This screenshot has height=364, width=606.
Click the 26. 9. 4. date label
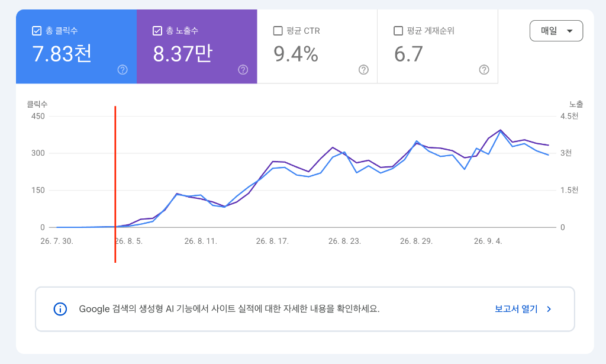coord(488,241)
